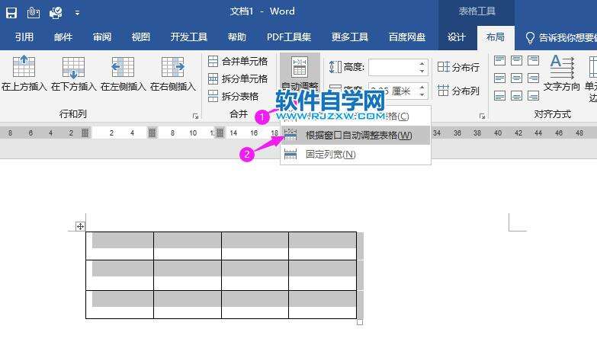Choose 根据窗口自动调整表格(W) menu item

coord(355,135)
